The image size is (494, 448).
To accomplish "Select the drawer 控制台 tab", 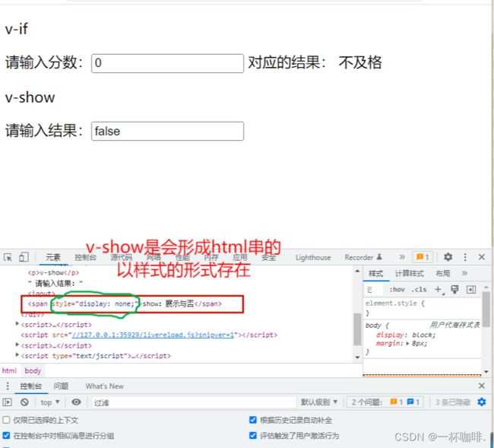I will click(x=31, y=386).
